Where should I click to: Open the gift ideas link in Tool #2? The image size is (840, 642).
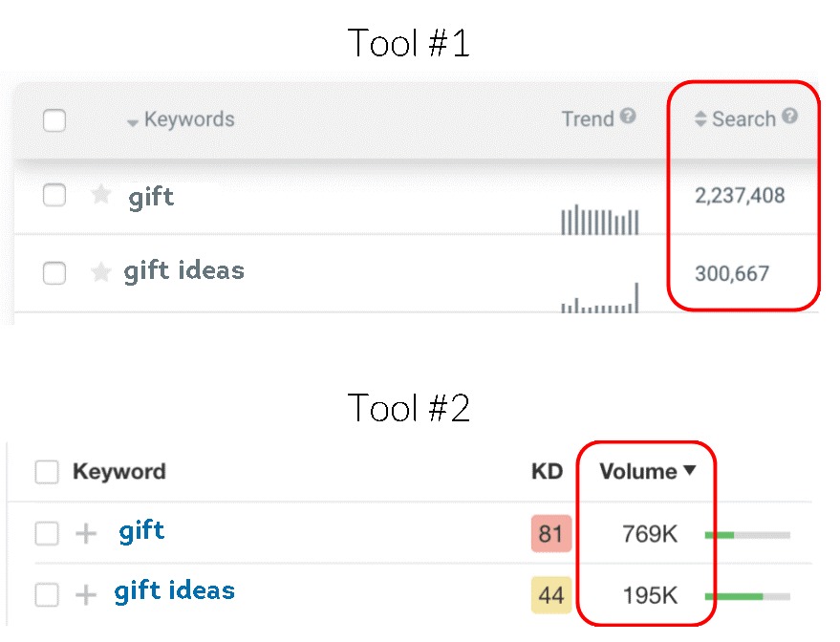(174, 591)
